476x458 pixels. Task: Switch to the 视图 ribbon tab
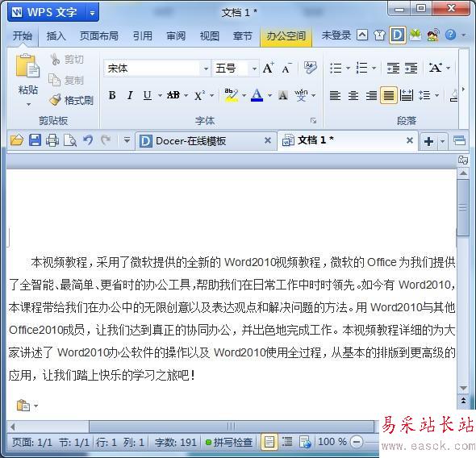point(210,36)
